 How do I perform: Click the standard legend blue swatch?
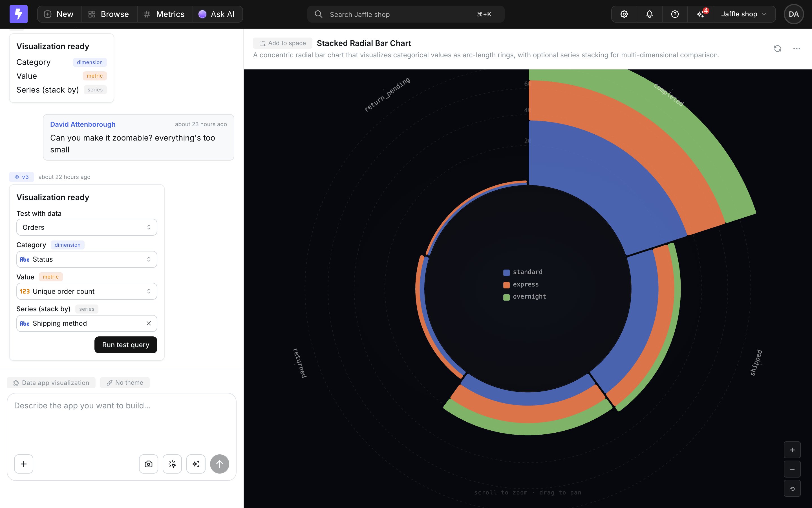click(x=506, y=272)
